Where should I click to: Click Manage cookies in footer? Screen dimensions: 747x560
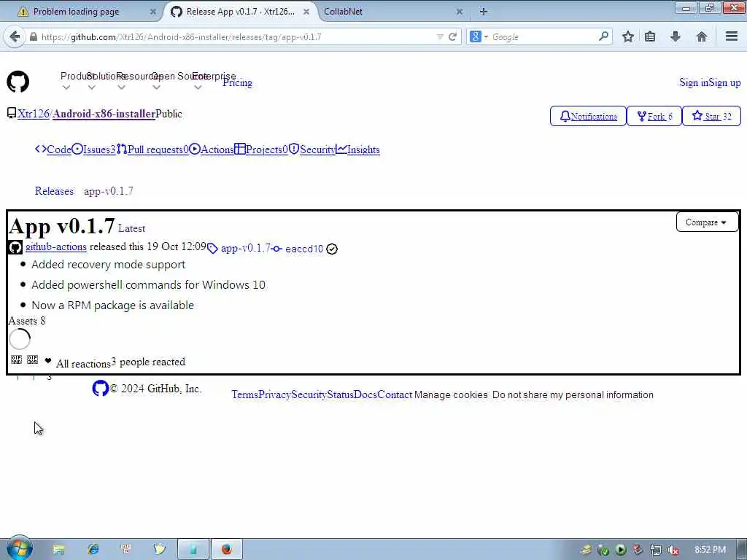451,394
